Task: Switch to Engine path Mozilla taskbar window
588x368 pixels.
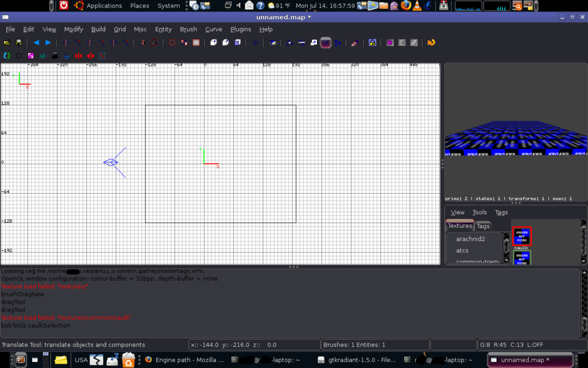Action: point(184,360)
